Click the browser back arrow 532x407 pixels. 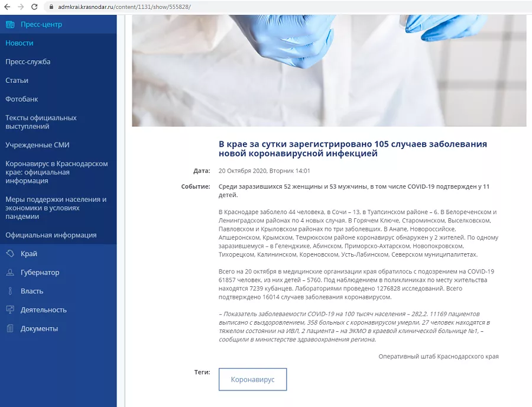7,7
